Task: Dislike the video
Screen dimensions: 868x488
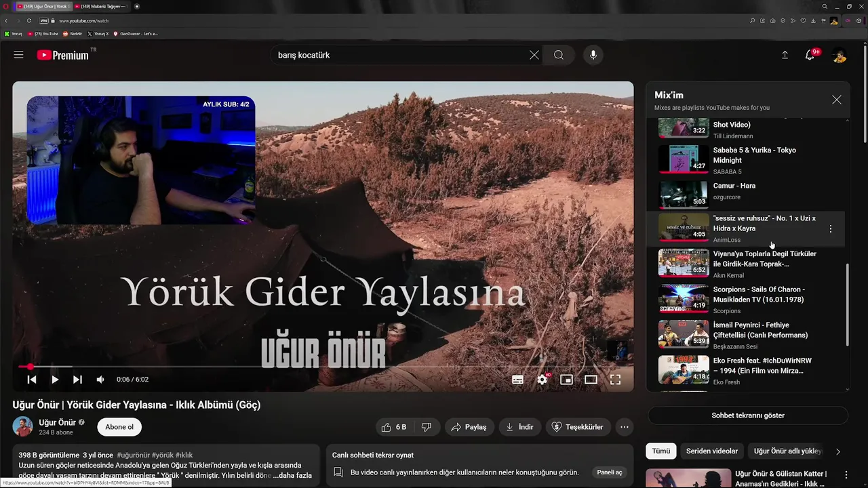Action: (427, 427)
